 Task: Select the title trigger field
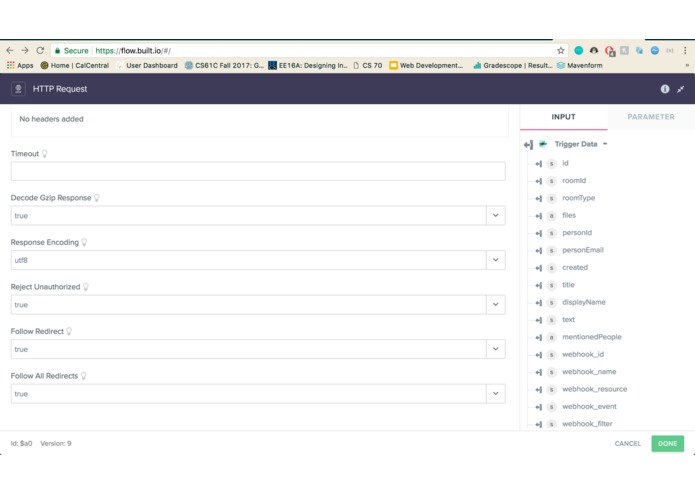click(x=568, y=285)
